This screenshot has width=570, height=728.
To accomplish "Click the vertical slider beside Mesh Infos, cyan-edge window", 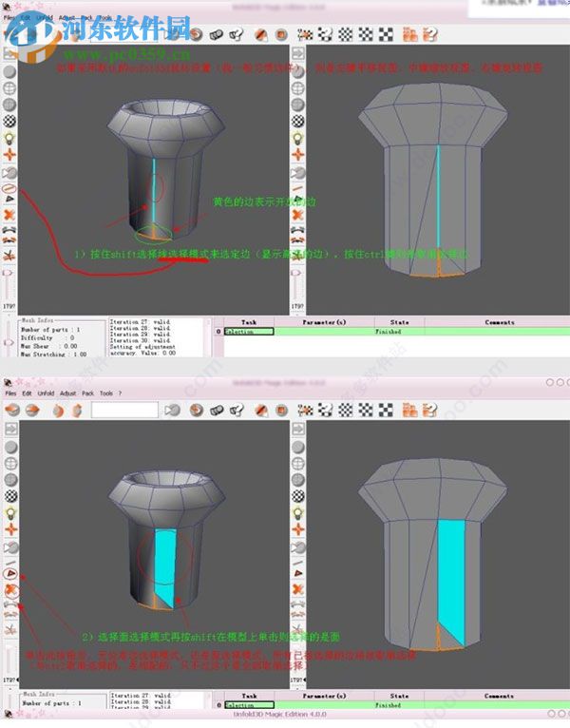I will (9, 339).
